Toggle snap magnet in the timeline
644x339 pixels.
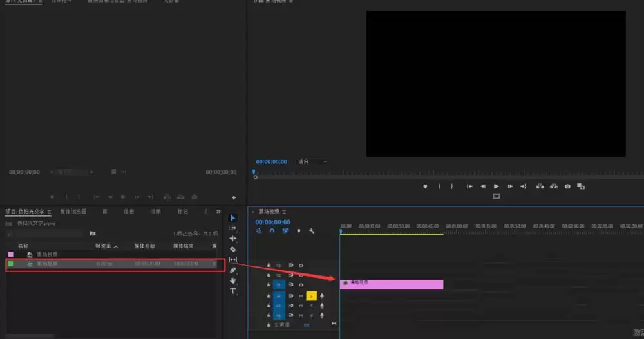tap(272, 231)
